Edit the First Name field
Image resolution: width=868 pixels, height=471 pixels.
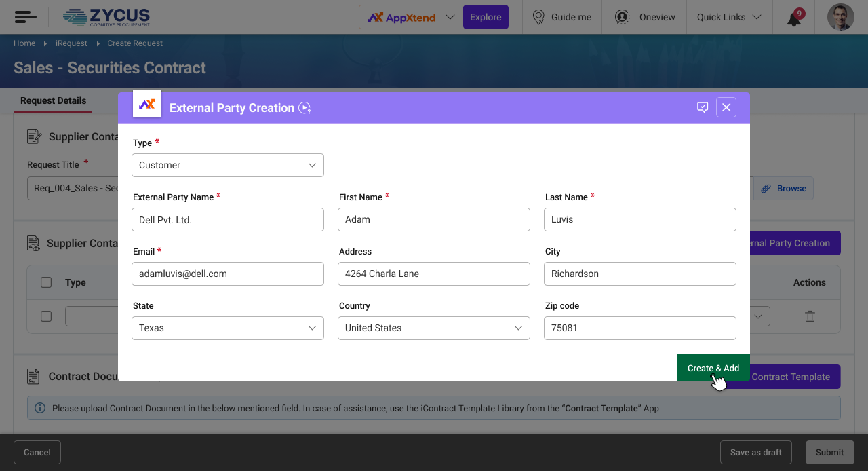[x=434, y=219]
